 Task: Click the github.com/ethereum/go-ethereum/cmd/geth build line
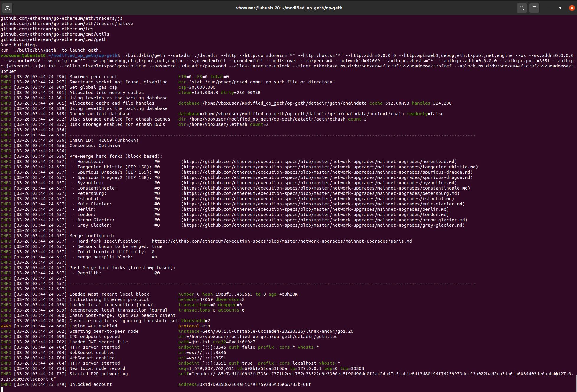tap(53, 39)
